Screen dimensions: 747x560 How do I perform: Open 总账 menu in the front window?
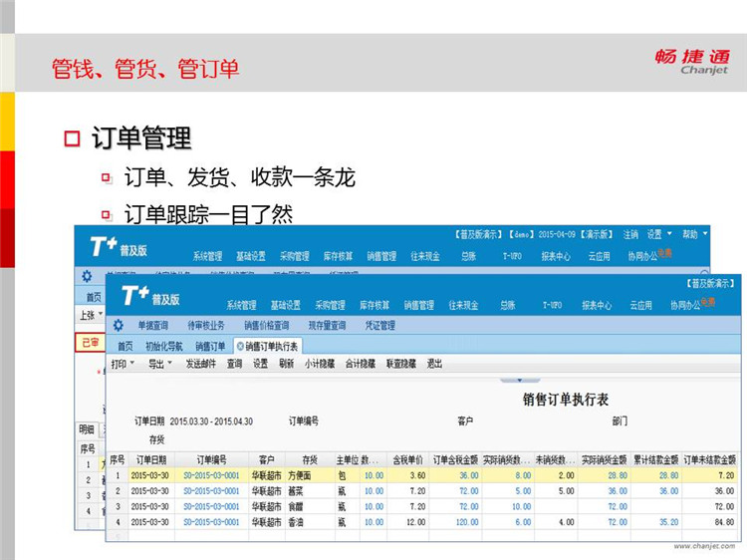[507, 305]
